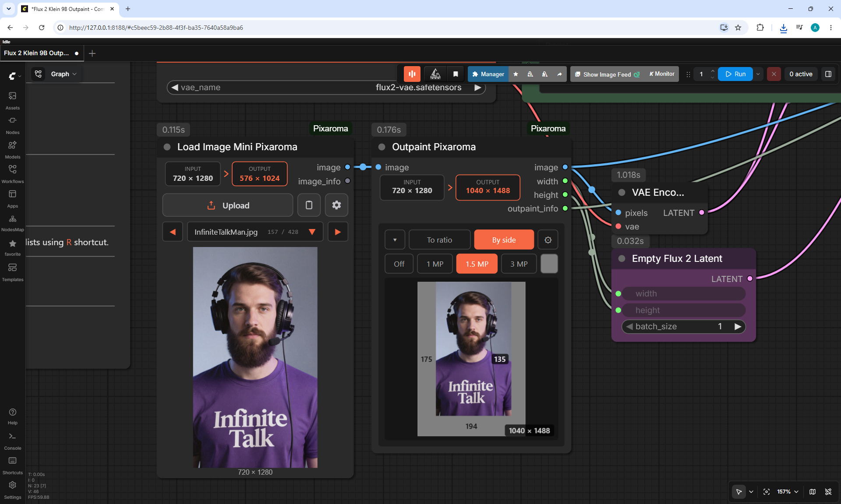This screenshot has height=504, width=841.
Task: Open the vae_name selector combo
Action: [x=326, y=88]
